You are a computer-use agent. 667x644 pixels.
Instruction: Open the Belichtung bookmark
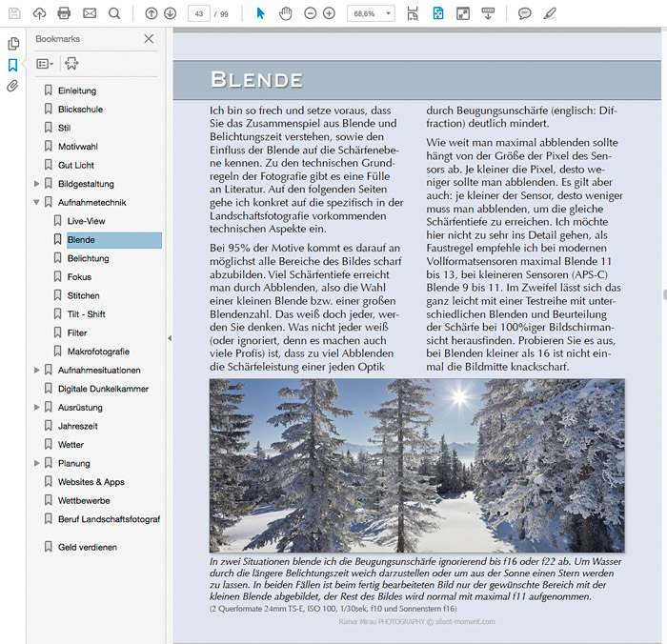[x=88, y=258]
